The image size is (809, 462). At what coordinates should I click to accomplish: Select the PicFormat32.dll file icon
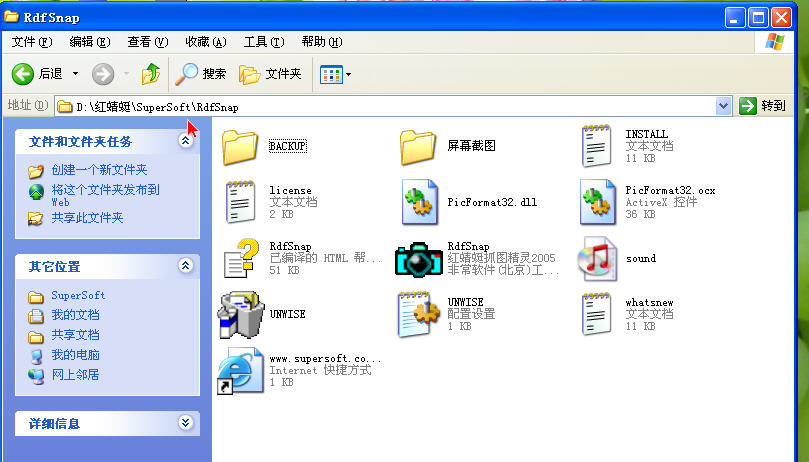click(420, 202)
